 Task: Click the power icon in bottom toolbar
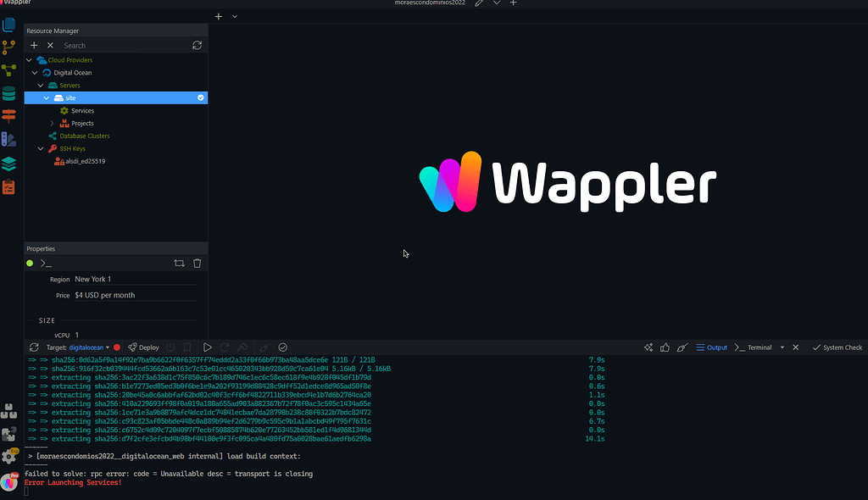pyautogui.click(x=170, y=347)
